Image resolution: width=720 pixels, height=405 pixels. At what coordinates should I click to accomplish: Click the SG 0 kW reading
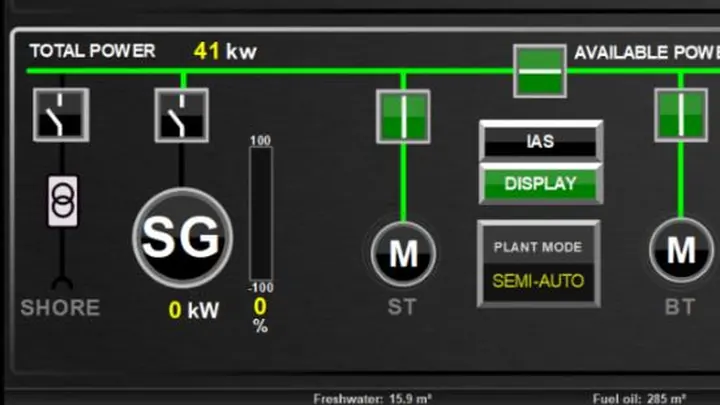pyautogui.click(x=194, y=310)
